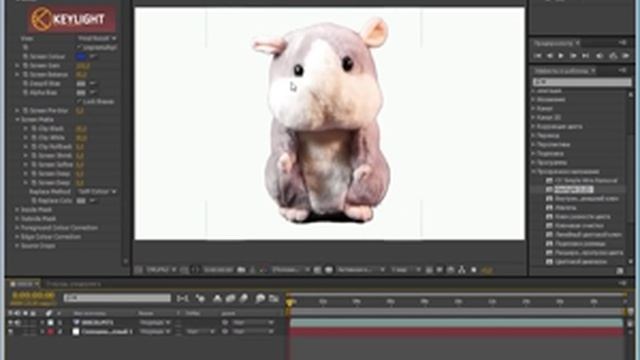Click the effects search field

[582, 82]
